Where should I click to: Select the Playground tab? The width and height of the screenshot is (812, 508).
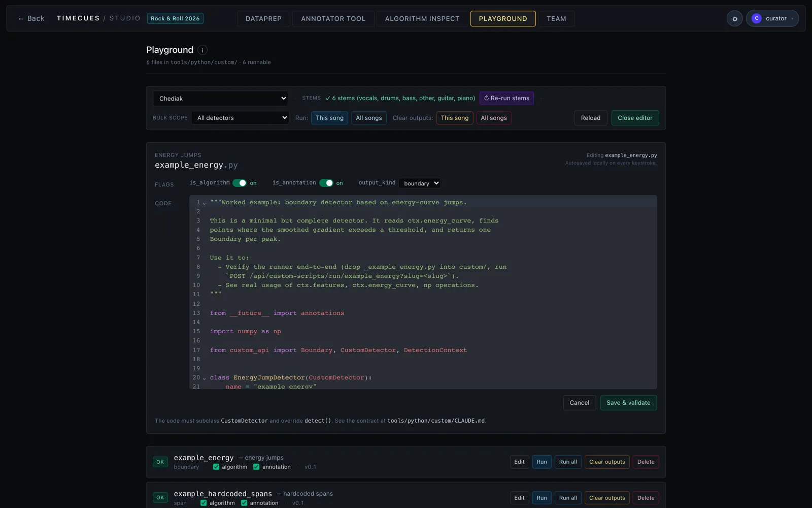[x=503, y=19]
